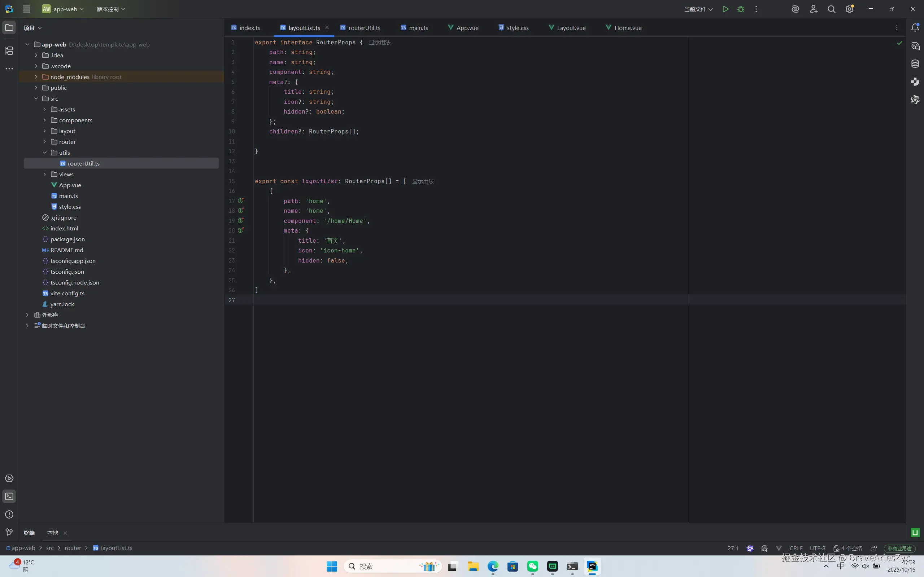This screenshot has height=577, width=924.
Task: Switch to the Layout.vue tab
Action: (571, 28)
